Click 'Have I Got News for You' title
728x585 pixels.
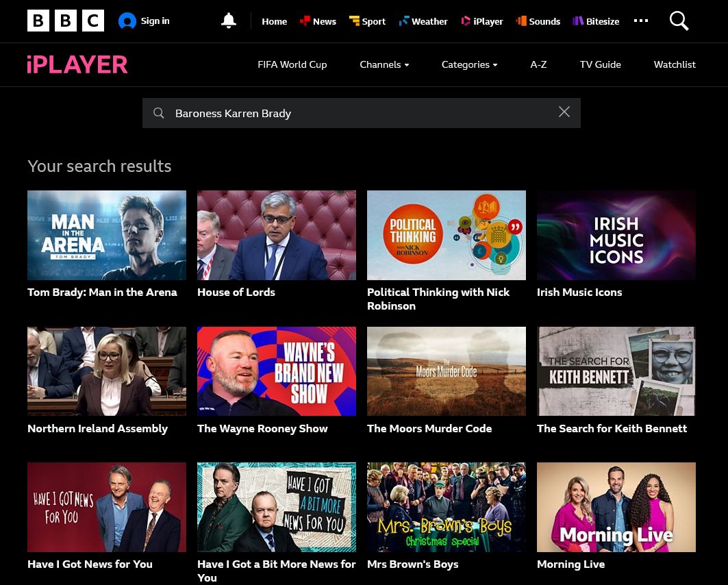click(x=90, y=564)
